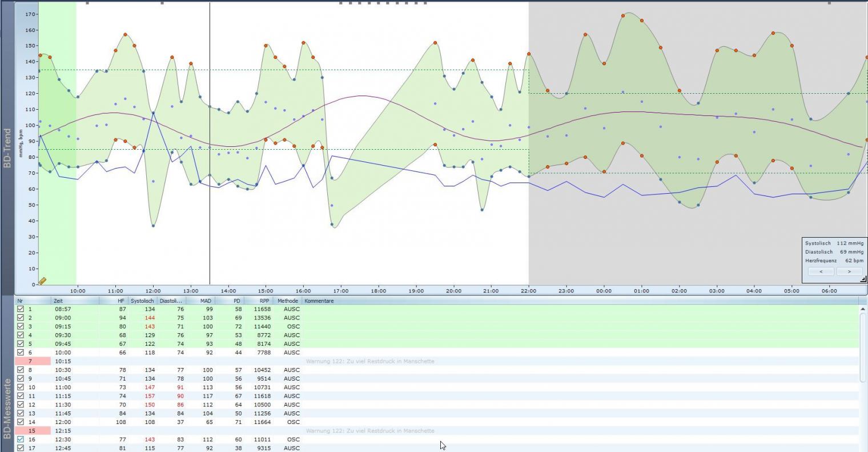
Task: Sort table by the Systolisch column header
Action: 142,301
